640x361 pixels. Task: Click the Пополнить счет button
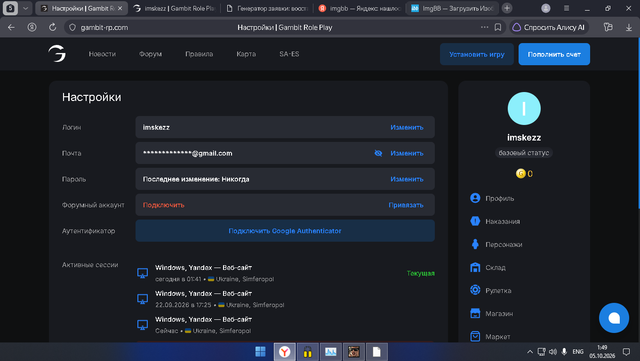coord(554,54)
